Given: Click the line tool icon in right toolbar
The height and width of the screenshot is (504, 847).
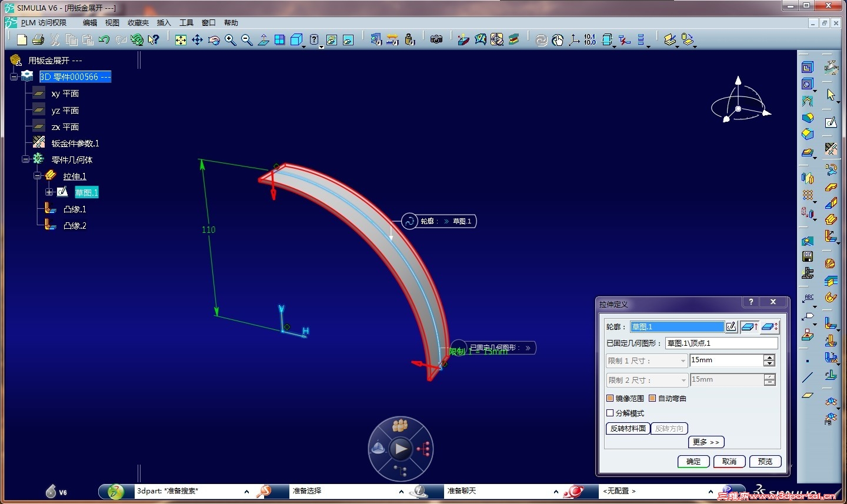Looking at the screenshot, I should coord(808,377).
